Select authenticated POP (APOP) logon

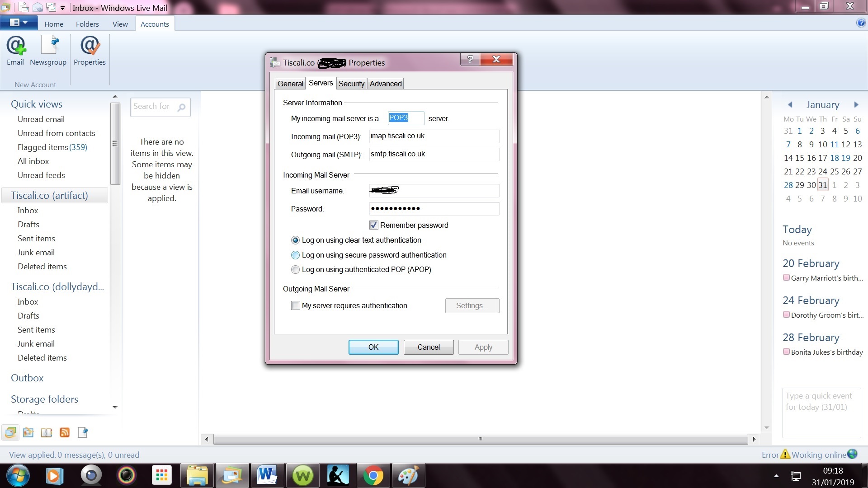click(x=295, y=270)
